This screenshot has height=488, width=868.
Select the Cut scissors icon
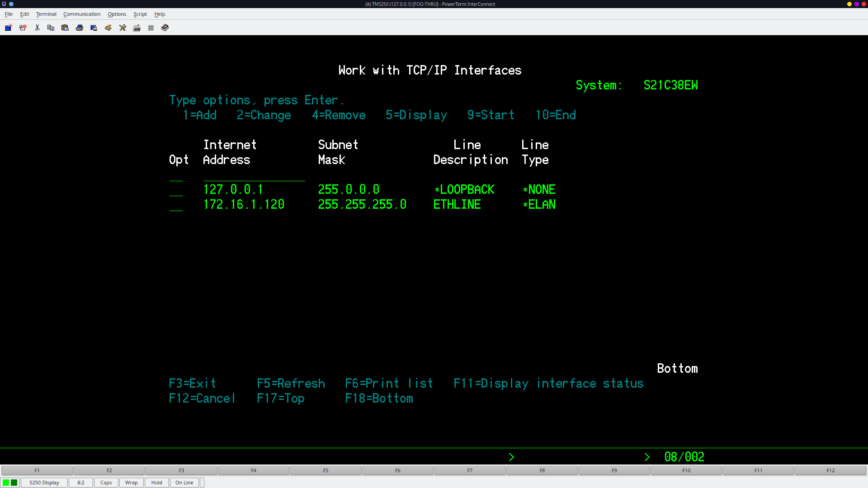tap(37, 28)
